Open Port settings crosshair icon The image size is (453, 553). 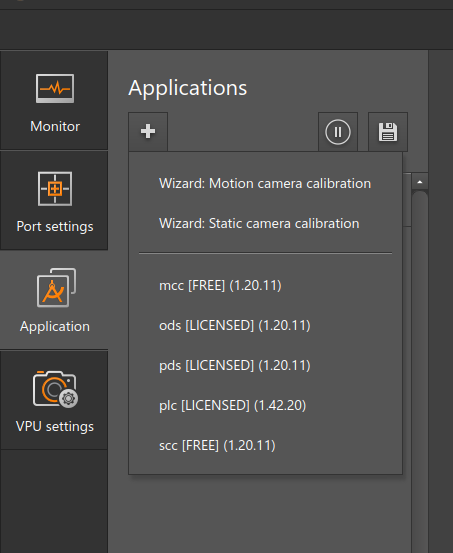pos(55,189)
